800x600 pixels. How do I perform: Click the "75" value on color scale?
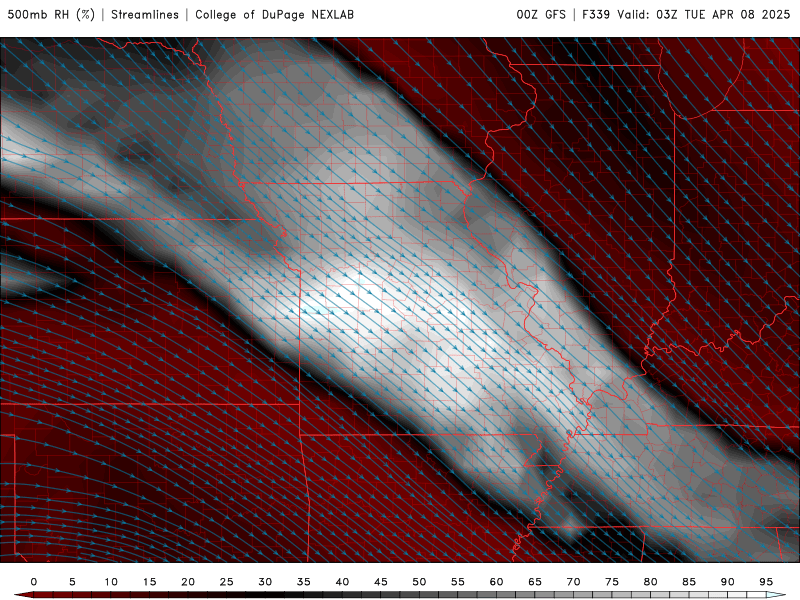[612, 582]
